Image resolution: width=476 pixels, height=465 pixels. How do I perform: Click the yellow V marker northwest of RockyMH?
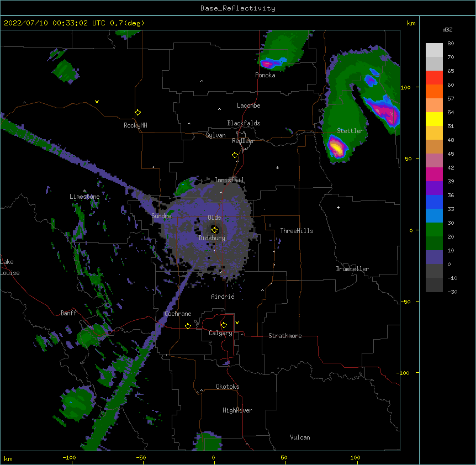pos(97,102)
